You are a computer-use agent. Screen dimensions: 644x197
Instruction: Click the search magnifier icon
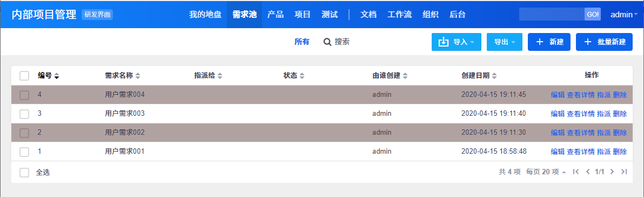[327, 42]
